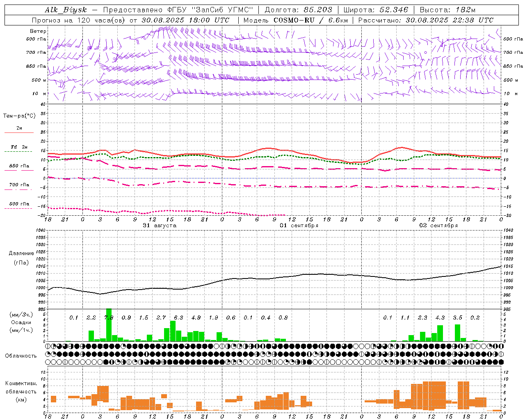Click the date label 31 августа
The width and height of the screenshot is (525, 420).
160,226
